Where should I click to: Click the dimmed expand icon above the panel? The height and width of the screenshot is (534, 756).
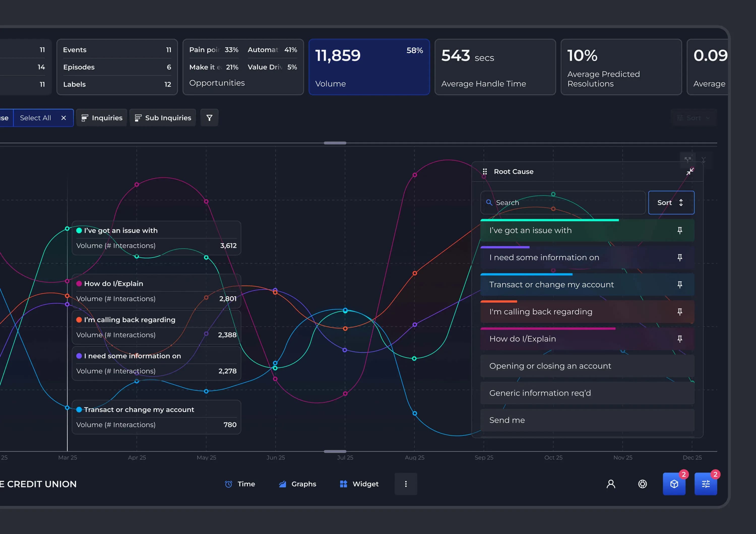coord(687,160)
